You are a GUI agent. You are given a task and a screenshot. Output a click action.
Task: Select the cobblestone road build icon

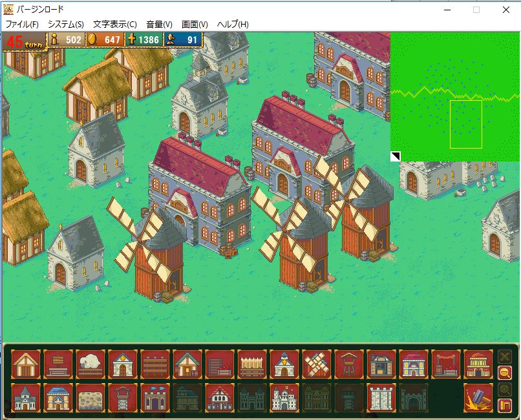90,398
